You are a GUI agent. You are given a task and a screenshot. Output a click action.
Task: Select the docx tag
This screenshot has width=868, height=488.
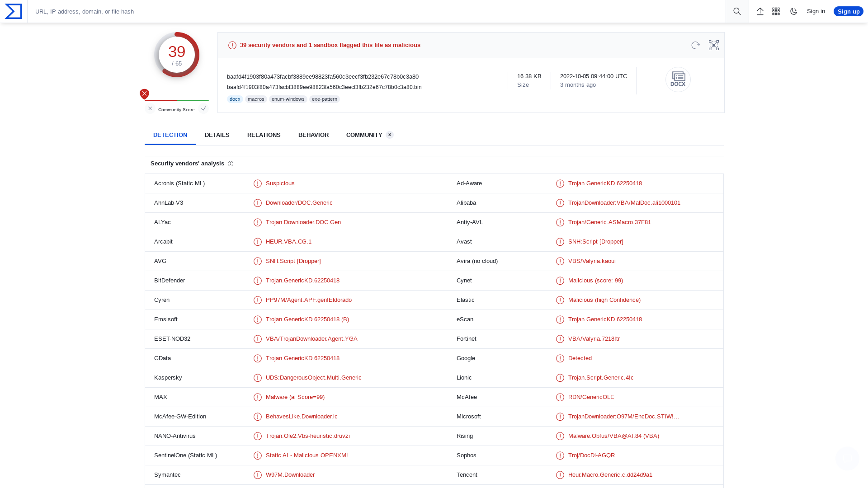(235, 99)
